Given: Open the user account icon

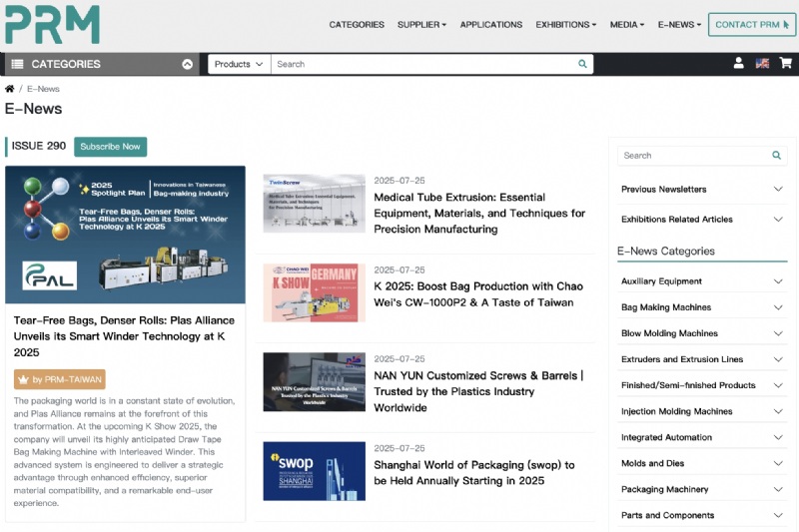Looking at the screenshot, I should click(738, 63).
